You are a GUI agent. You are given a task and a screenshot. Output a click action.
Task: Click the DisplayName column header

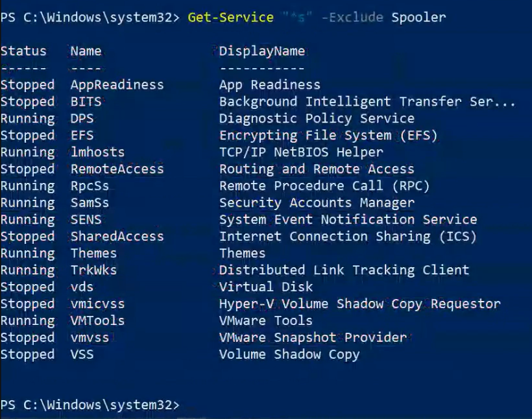pos(261,51)
